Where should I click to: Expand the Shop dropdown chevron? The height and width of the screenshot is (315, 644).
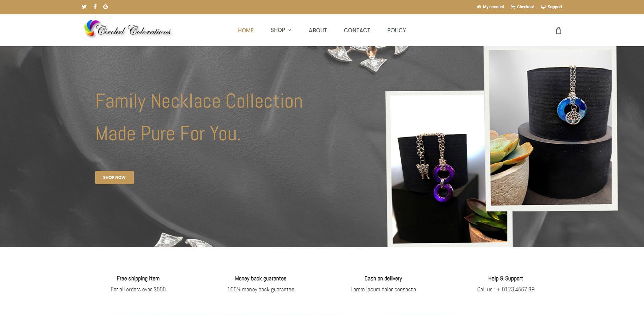pos(290,30)
